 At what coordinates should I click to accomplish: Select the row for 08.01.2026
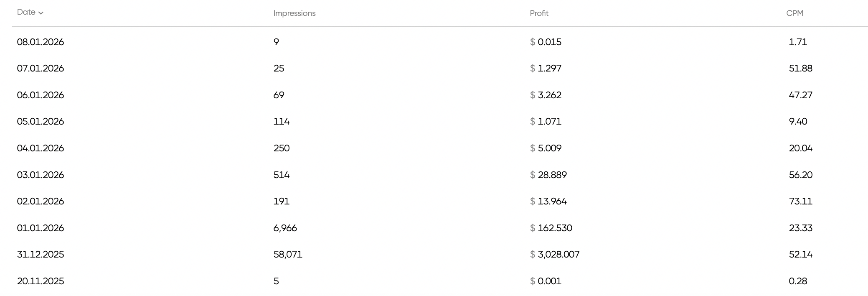click(x=41, y=42)
